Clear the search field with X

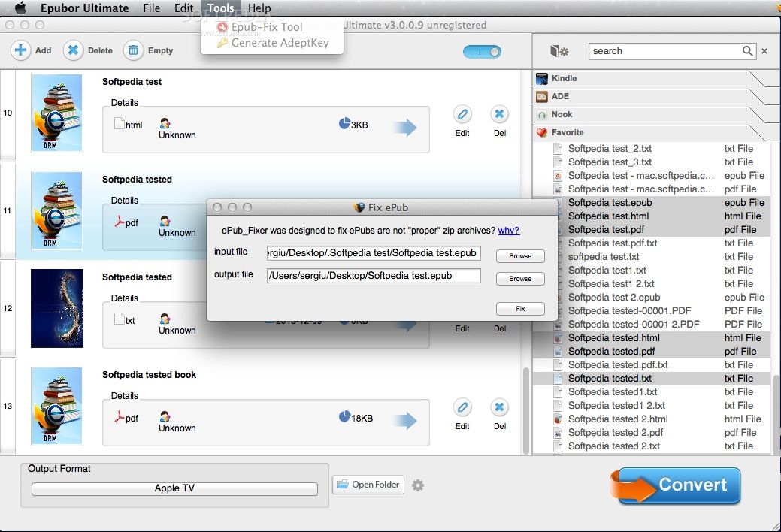click(x=764, y=51)
